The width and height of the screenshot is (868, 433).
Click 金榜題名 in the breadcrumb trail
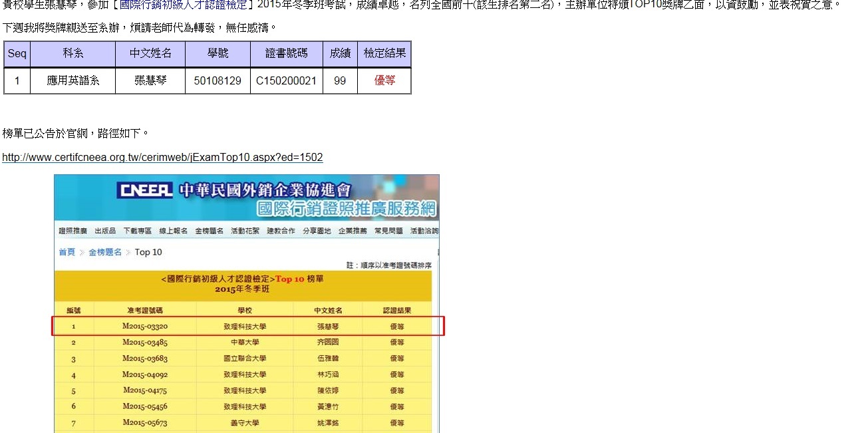[x=105, y=252]
